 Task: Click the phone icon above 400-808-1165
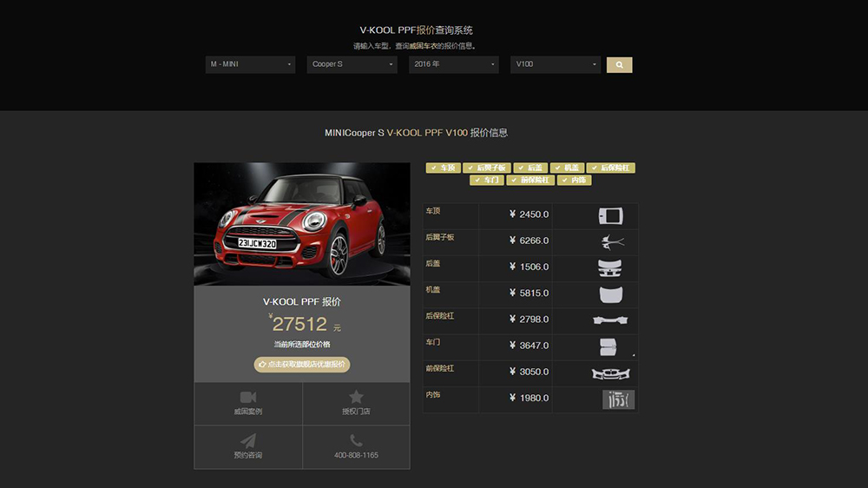pos(356,440)
